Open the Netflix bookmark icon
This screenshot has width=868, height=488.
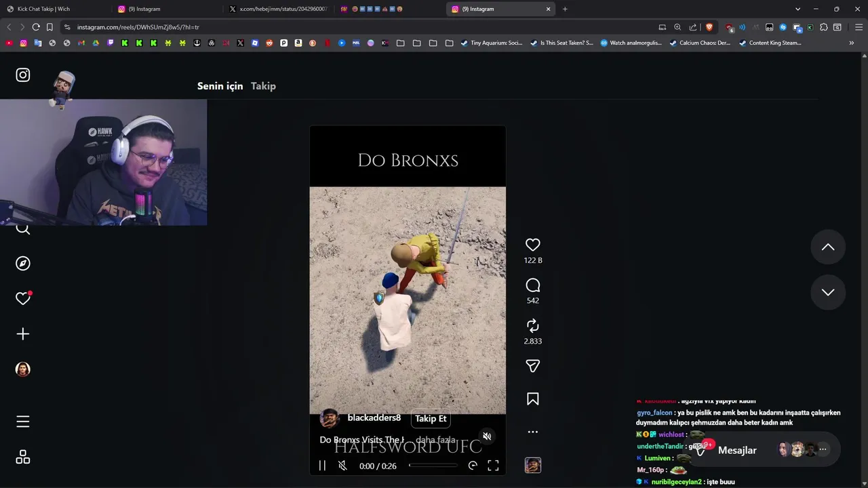click(x=328, y=43)
